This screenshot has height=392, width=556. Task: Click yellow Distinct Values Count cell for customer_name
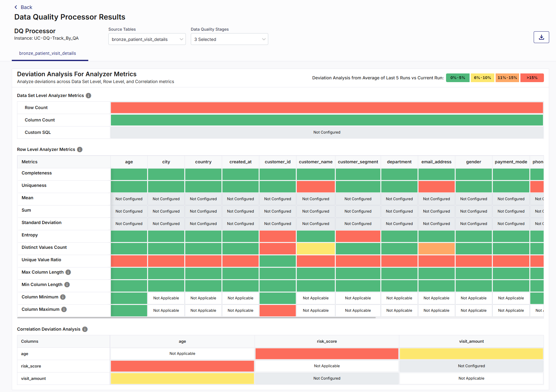coord(316,249)
